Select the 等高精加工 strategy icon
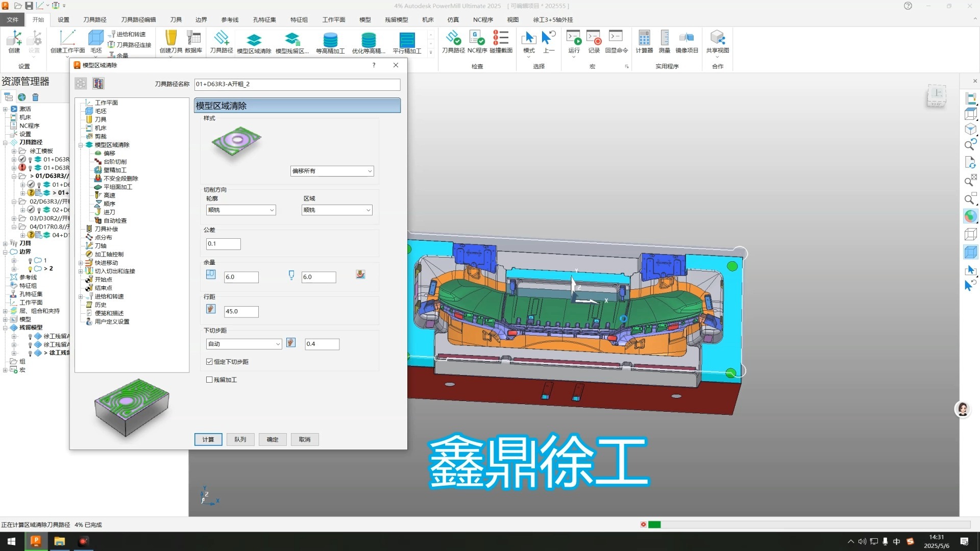This screenshot has width=980, height=551. 330,40
